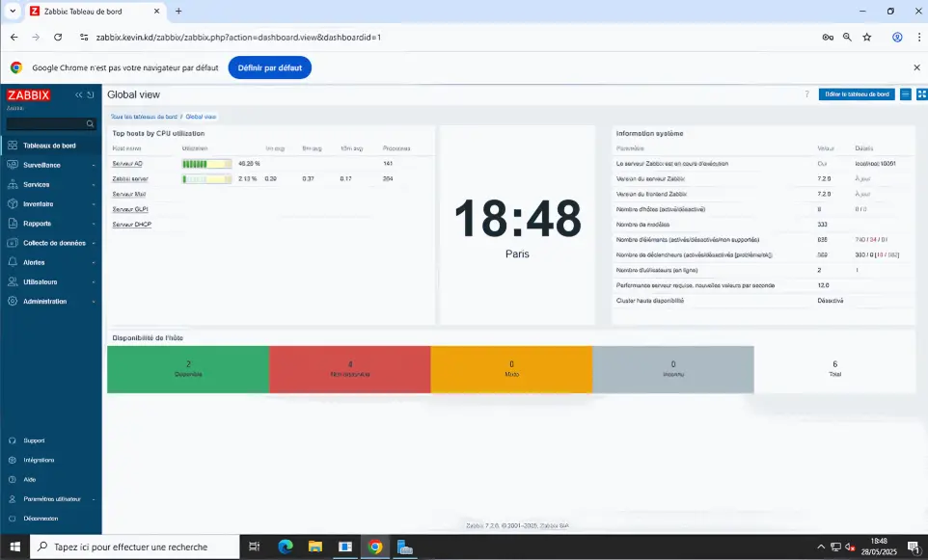Open the Chrome profile icon

tap(897, 38)
